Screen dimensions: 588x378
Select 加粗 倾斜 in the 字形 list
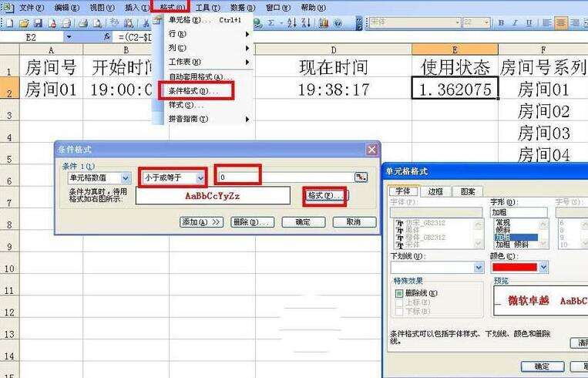[x=512, y=245]
